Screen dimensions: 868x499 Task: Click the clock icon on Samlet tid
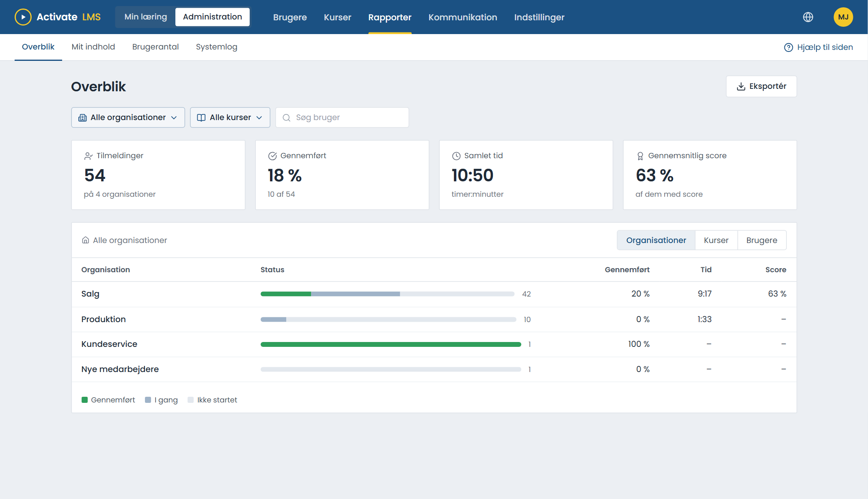(x=456, y=156)
